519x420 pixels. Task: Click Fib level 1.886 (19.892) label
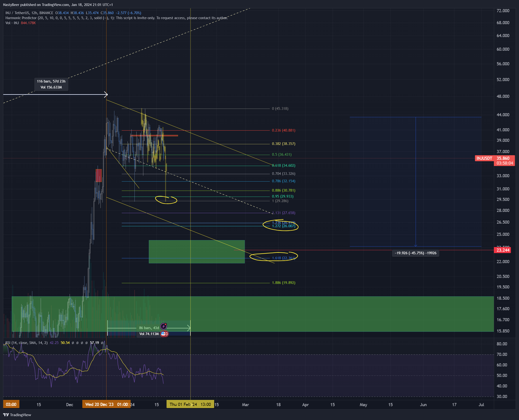[x=284, y=283]
